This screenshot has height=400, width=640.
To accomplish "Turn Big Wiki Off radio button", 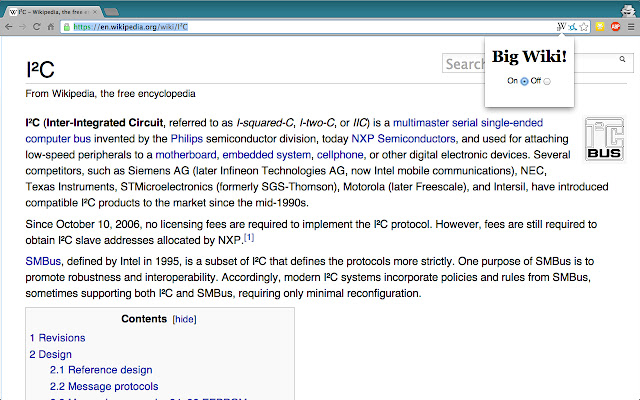I will tap(547, 81).
